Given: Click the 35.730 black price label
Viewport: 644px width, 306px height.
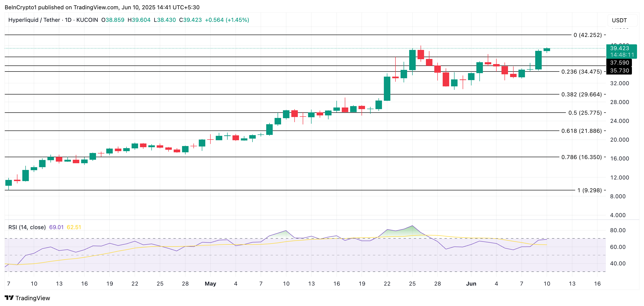Looking at the screenshot, I should click(x=619, y=71).
